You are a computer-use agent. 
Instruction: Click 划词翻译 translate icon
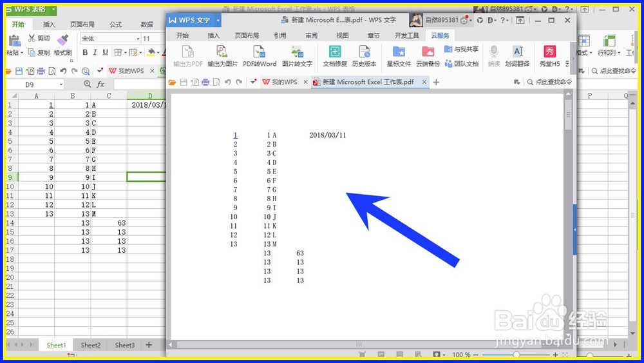pyautogui.click(x=518, y=52)
